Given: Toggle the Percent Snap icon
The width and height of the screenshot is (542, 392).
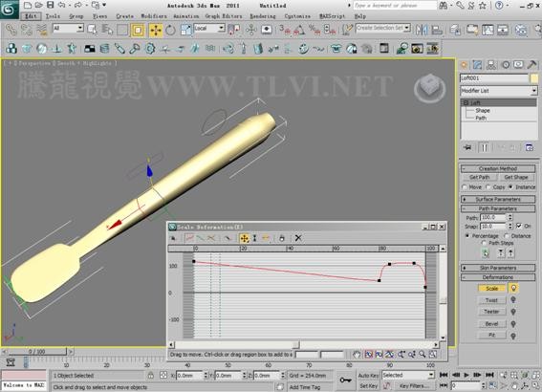Looking at the screenshot, I should 314,31.
